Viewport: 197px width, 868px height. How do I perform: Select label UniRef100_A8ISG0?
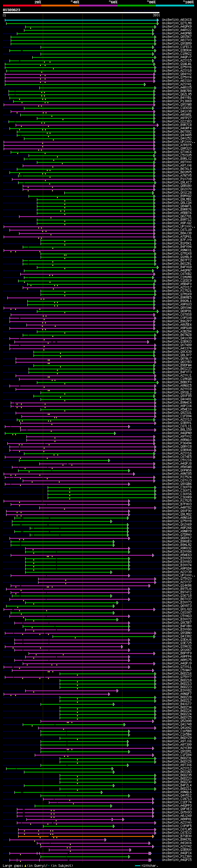tap(177, 81)
